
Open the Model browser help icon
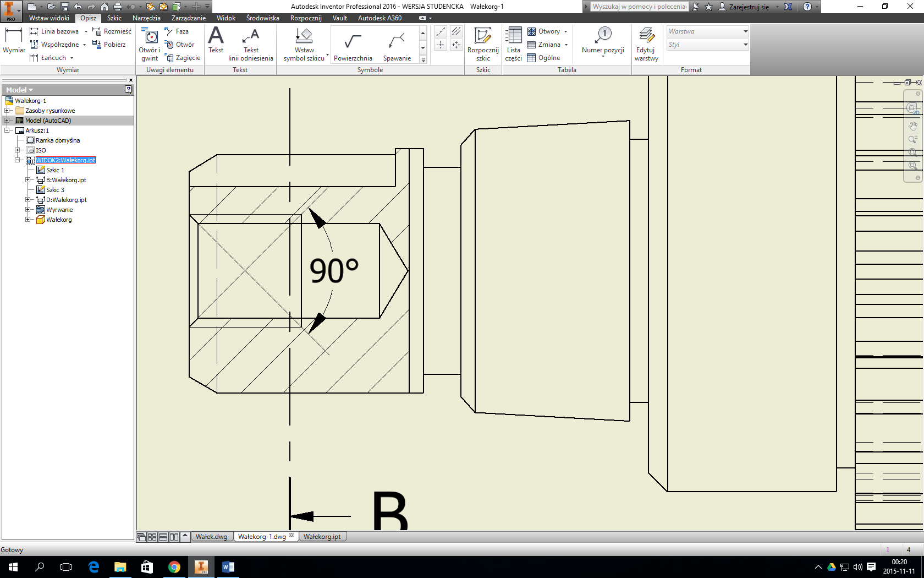[x=129, y=89]
